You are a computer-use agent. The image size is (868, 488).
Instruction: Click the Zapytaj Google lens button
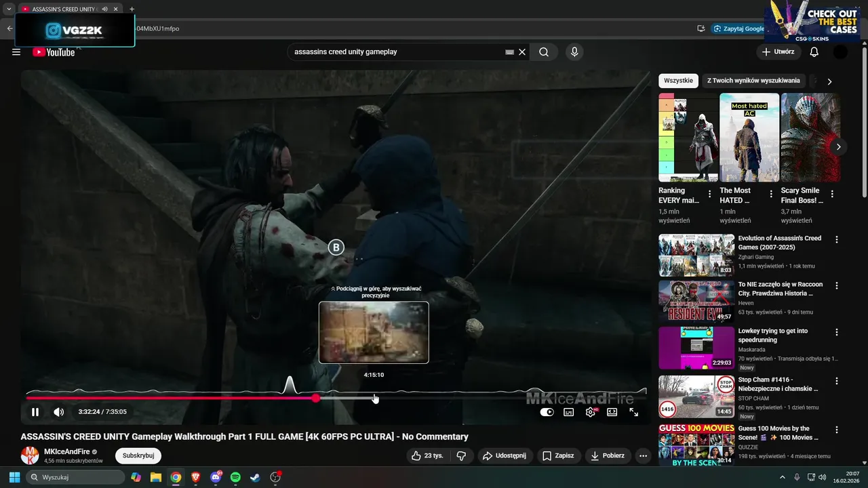point(739,28)
